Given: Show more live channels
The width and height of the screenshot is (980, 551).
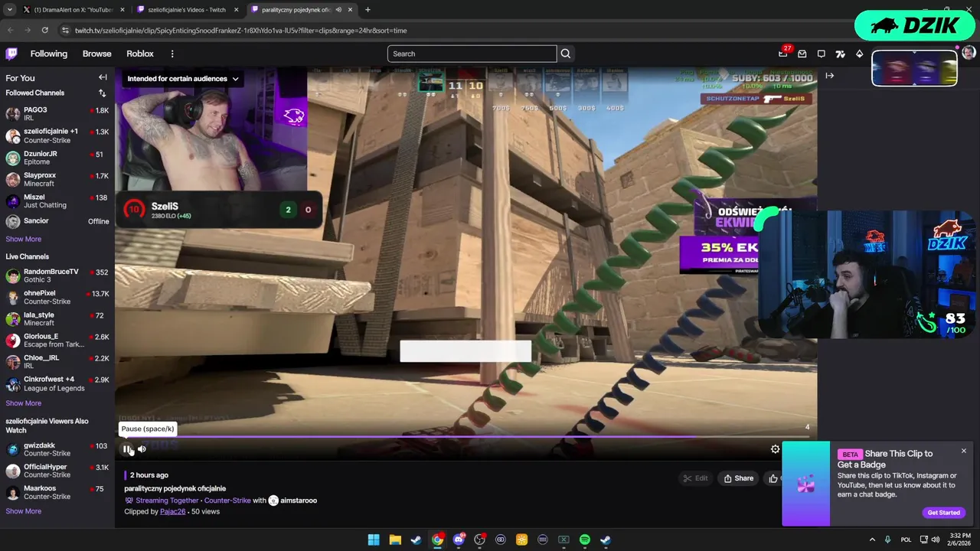Looking at the screenshot, I should 24,403.
